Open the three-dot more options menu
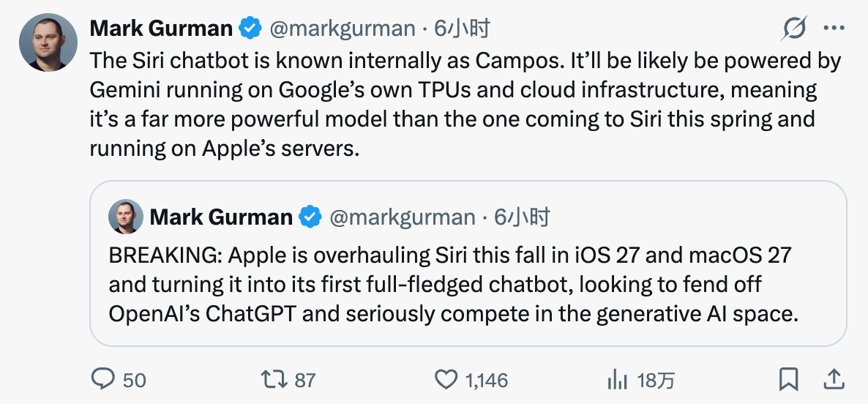 (834, 29)
